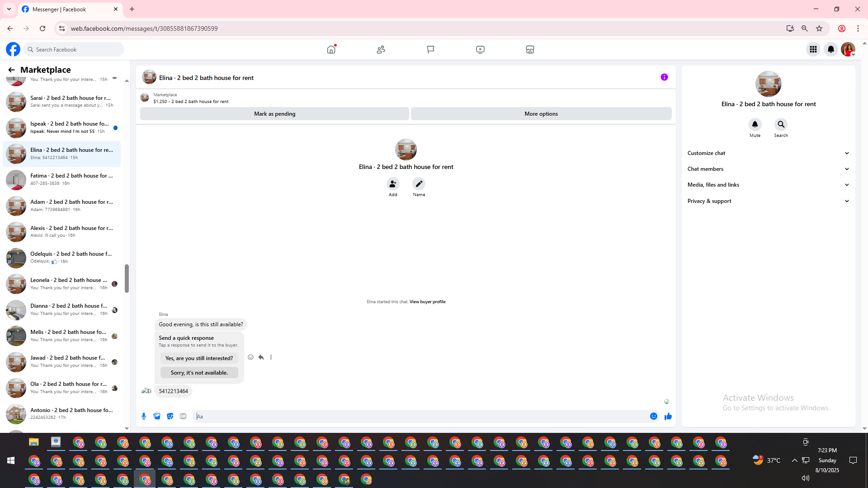This screenshot has width=868, height=488.
Task: Choose the sticker icon in composer
Action: [170, 416]
